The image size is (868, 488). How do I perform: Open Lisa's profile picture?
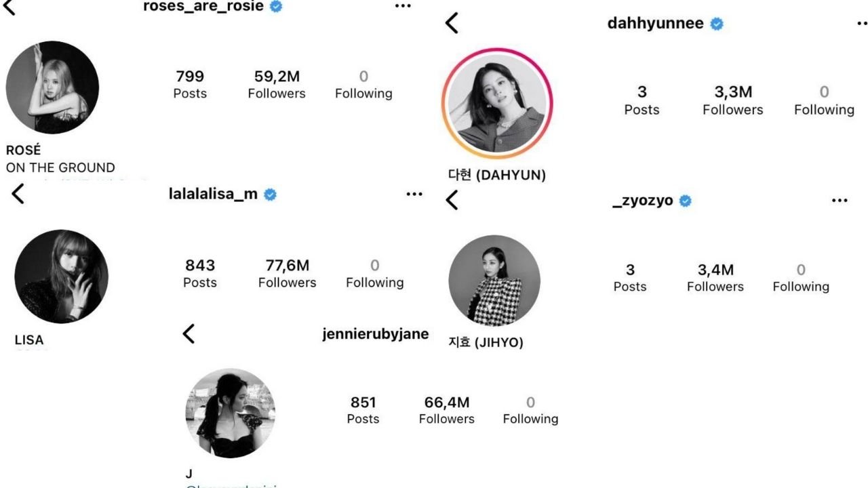(61, 277)
